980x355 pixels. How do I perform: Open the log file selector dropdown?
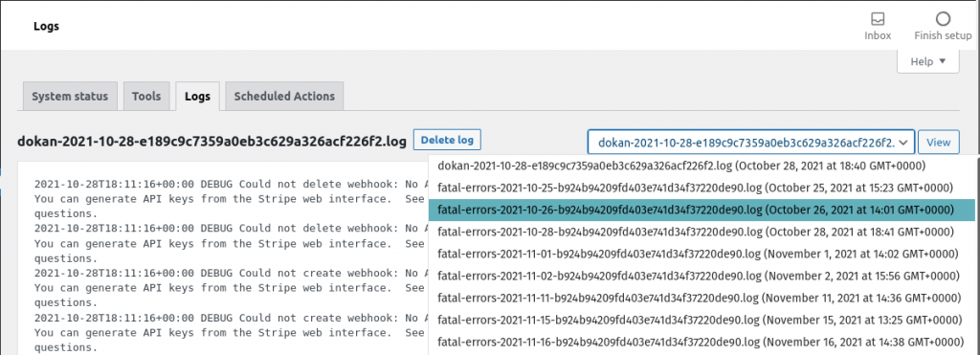click(x=751, y=143)
